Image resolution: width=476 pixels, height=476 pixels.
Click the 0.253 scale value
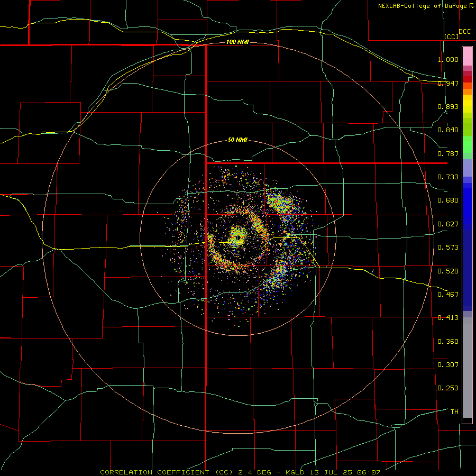click(448, 388)
